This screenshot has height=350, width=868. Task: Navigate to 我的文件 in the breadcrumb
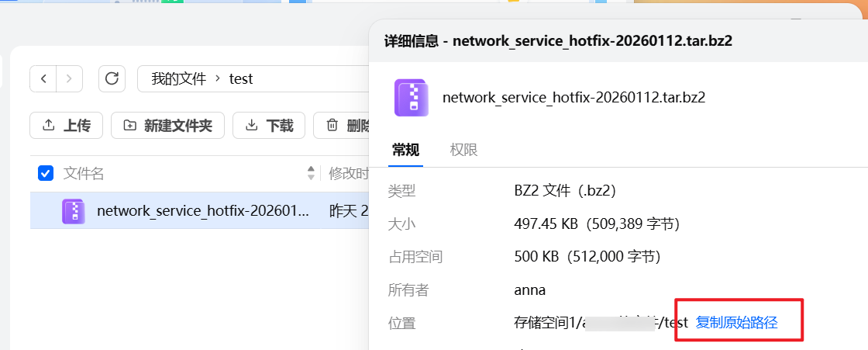coord(179,78)
